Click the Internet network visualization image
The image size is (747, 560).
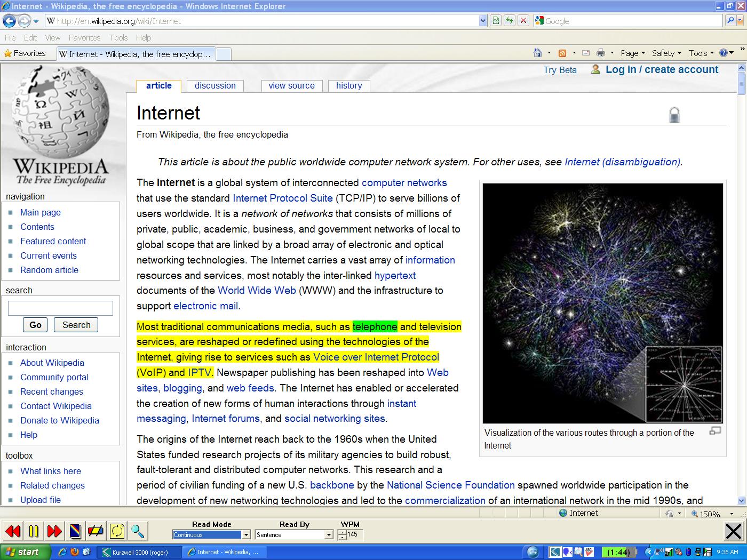tap(603, 303)
